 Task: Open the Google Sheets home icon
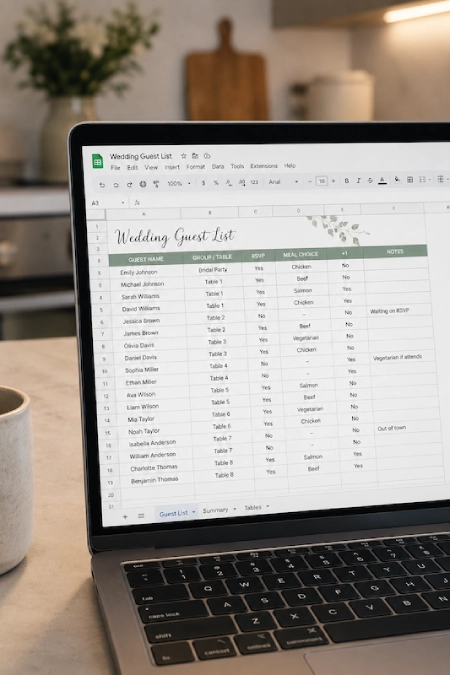(98, 162)
